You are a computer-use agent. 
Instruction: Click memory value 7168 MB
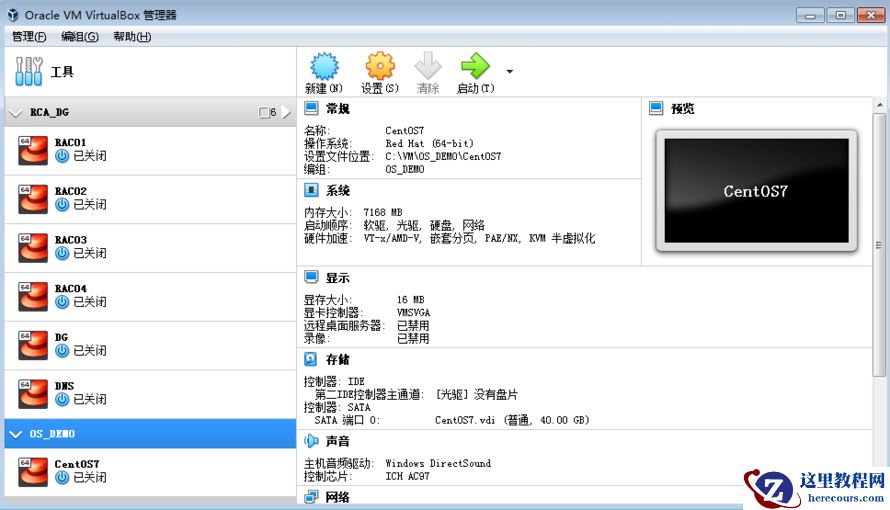(383, 212)
